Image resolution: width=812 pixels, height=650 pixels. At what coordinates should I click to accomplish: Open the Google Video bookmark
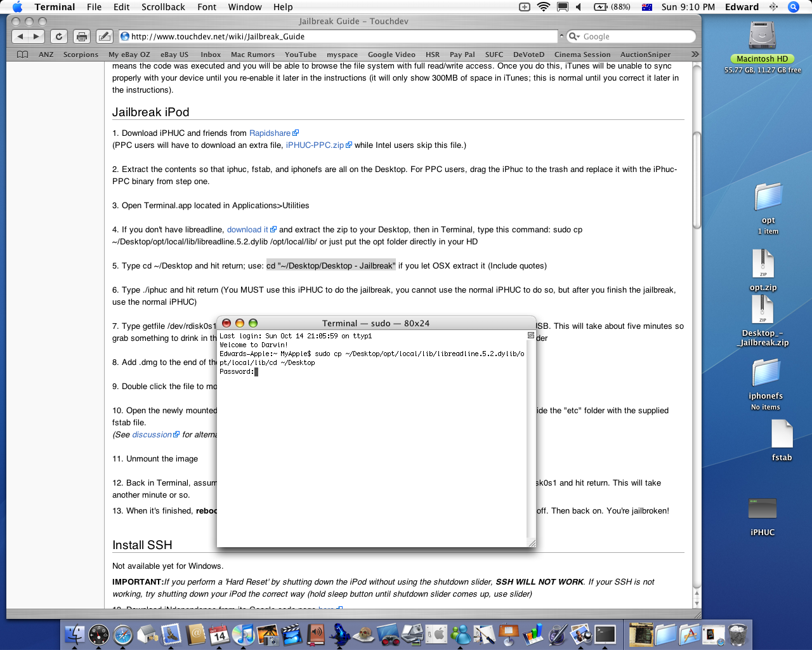tap(391, 55)
